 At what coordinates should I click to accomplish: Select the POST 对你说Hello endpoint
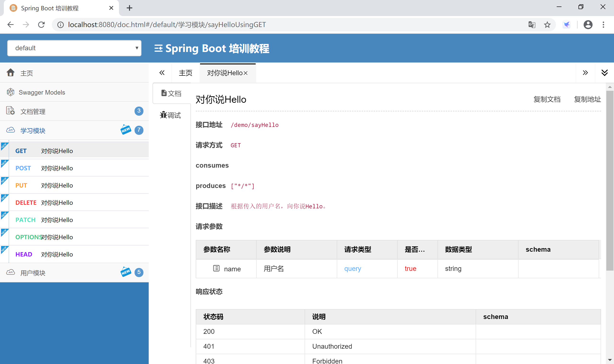pyautogui.click(x=57, y=168)
